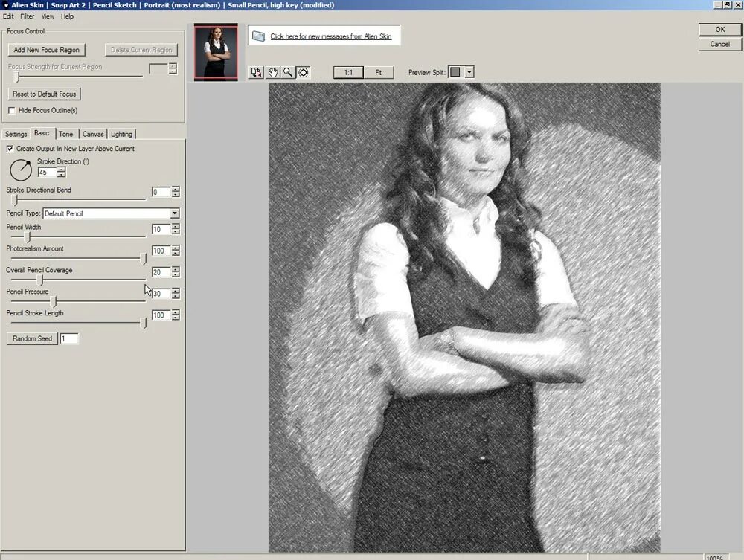Image resolution: width=744 pixels, height=560 pixels.
Task: Click the Stroke Direction value field
Action: tap(47, 173)
